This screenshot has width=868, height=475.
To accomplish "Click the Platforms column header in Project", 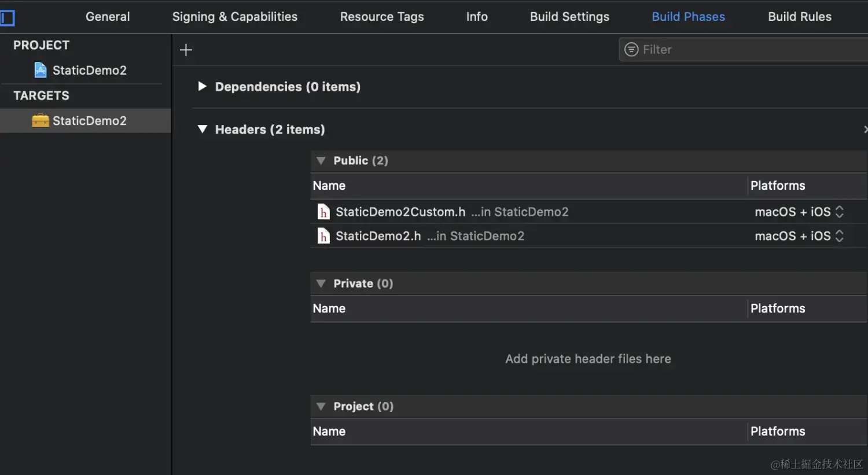I will (x=778, y=431).
